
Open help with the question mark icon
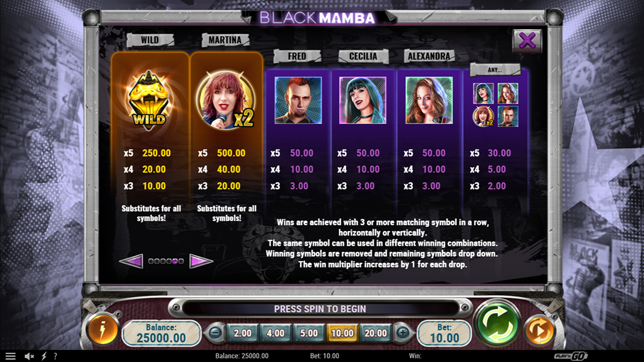[55, 356]
